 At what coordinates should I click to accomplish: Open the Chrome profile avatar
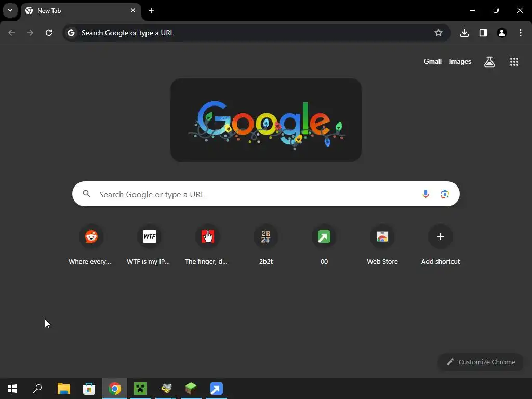tap(502, 33)
